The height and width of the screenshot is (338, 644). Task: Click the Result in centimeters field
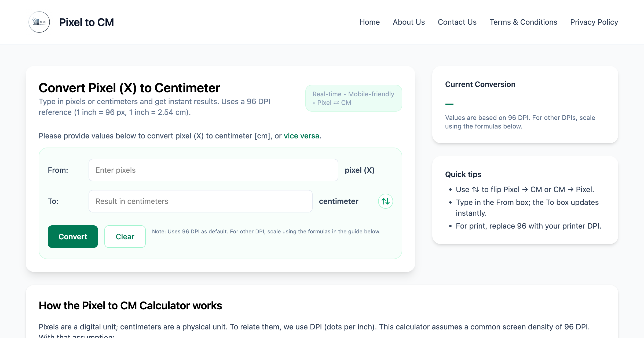pos(200,201)
